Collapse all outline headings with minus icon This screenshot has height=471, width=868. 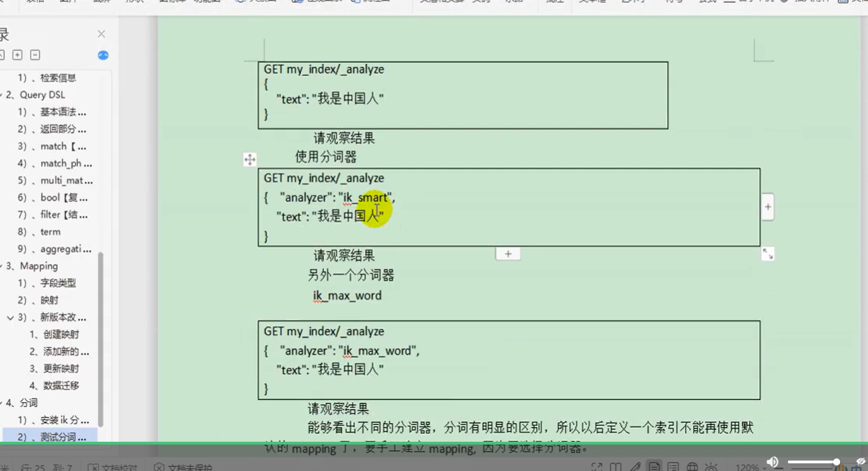(35, 55)
